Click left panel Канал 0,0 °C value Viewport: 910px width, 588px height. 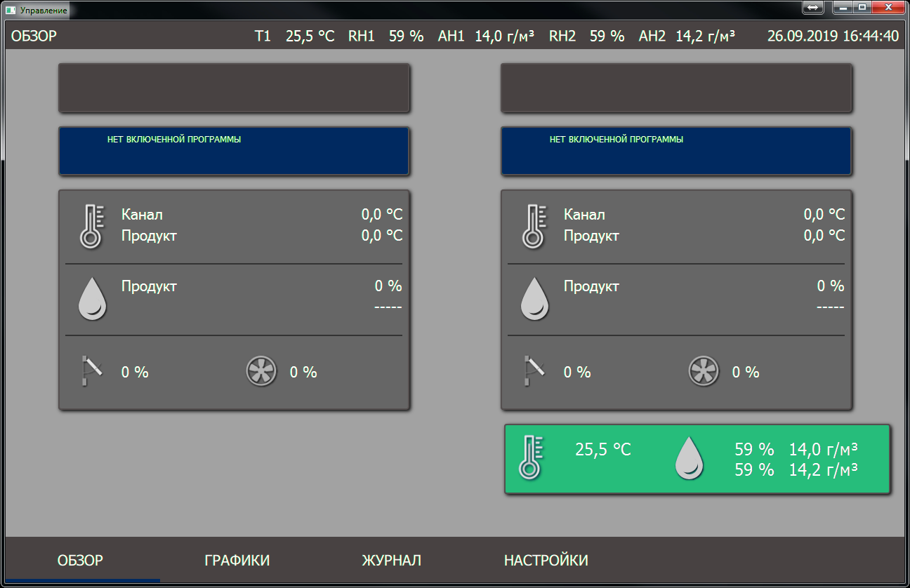pyautogui.click(x=382, y=215)
